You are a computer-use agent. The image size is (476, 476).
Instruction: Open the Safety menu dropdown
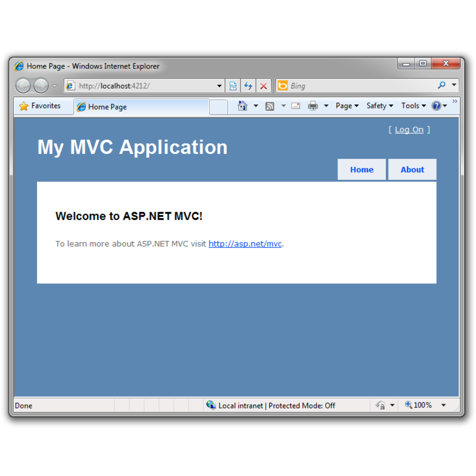[380, 106]
